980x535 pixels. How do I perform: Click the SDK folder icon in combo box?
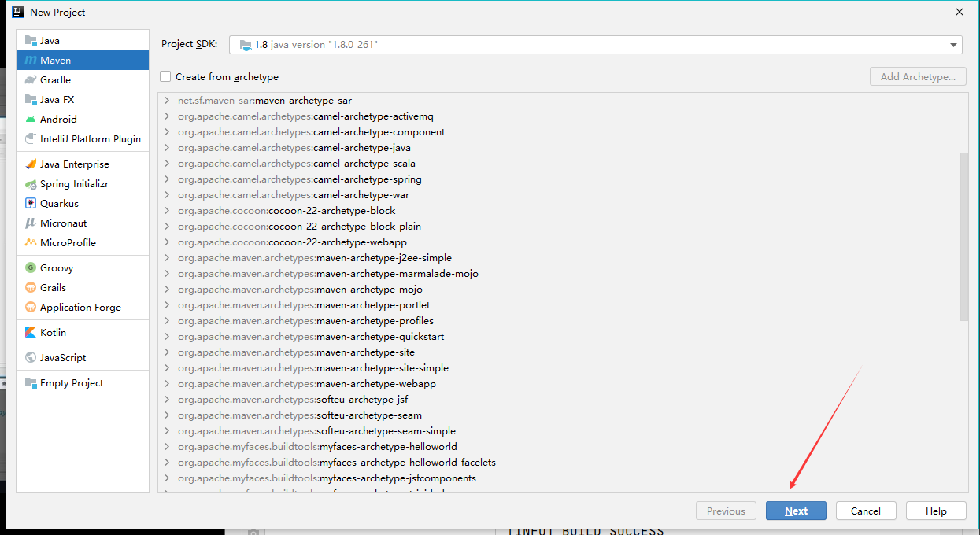[246, 45]
